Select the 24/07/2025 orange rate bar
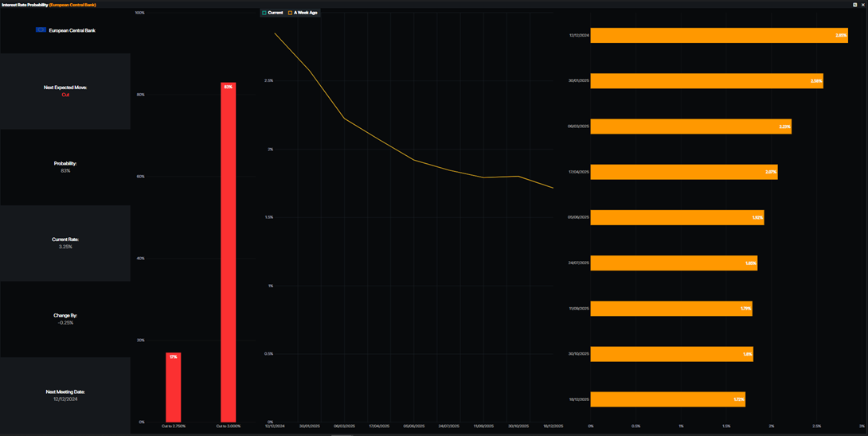This screenshot has height=436, width=868. [x=674, y=263]
